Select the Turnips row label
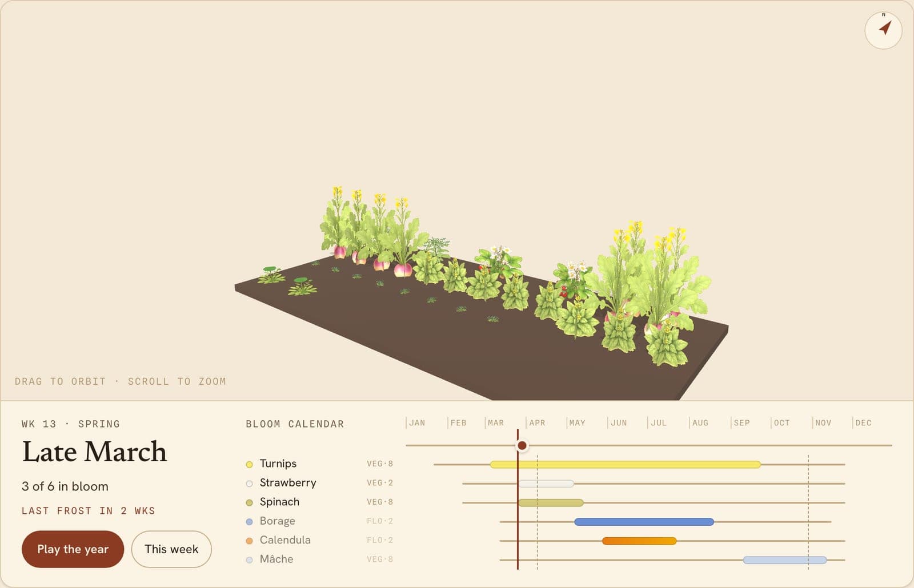Viewport: 914px width, 588px height. point(278,464)
